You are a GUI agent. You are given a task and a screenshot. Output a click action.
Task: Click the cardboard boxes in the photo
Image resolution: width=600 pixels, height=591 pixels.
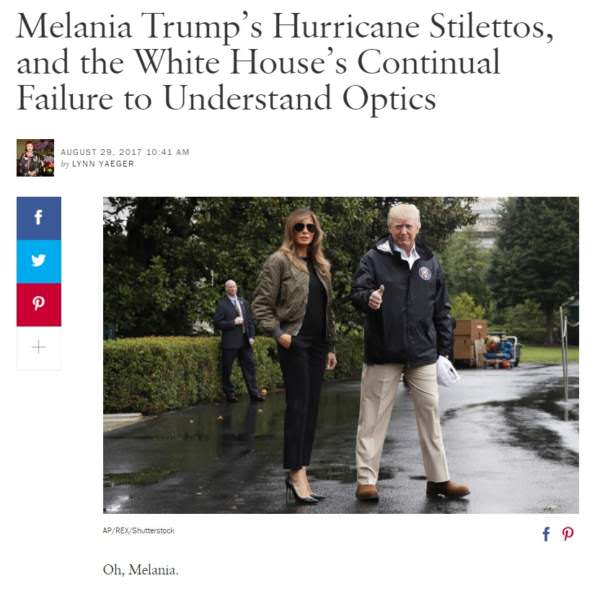tap(470, 340)
